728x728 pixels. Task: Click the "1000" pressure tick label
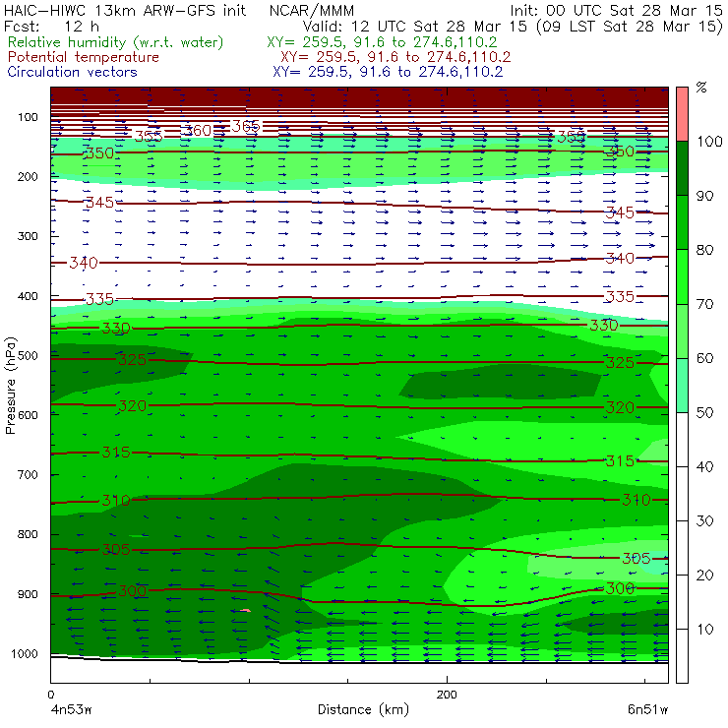(25, 653)
